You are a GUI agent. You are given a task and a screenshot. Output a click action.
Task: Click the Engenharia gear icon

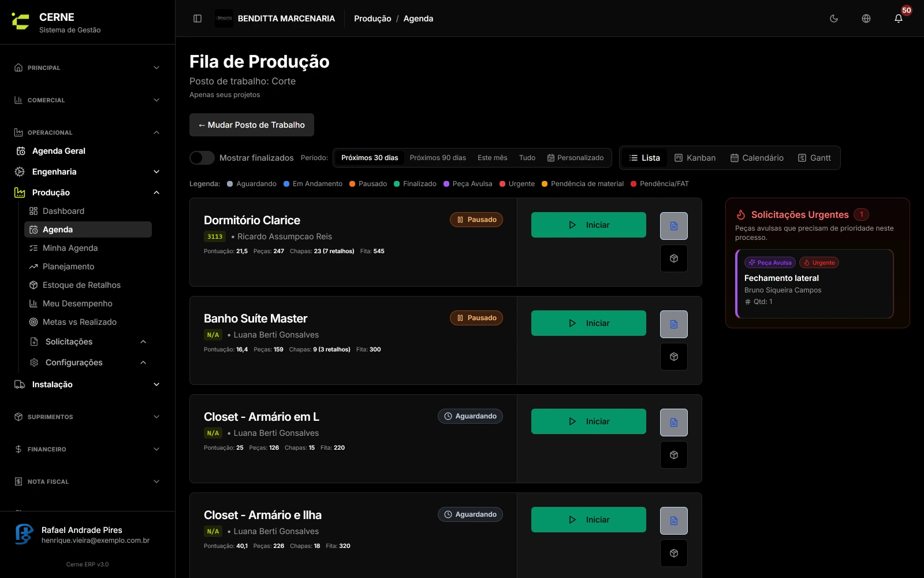tap(20, 172)
